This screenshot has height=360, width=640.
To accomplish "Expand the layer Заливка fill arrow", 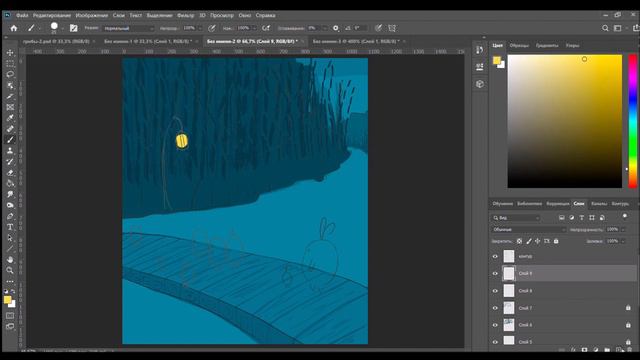I will [x=623, y=241].
